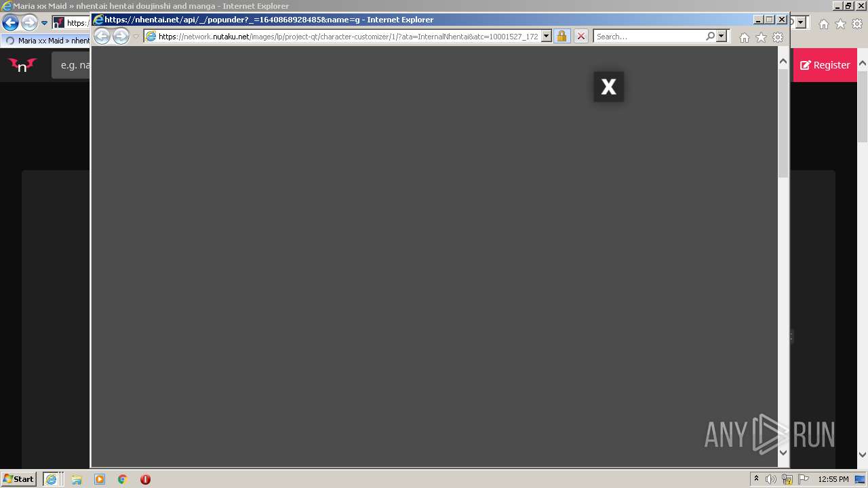This screenshot has height=488, width=868.
Task: Open the Home icon in the popup toolbar
Action: pyautogui.click(x=745, y=37)
